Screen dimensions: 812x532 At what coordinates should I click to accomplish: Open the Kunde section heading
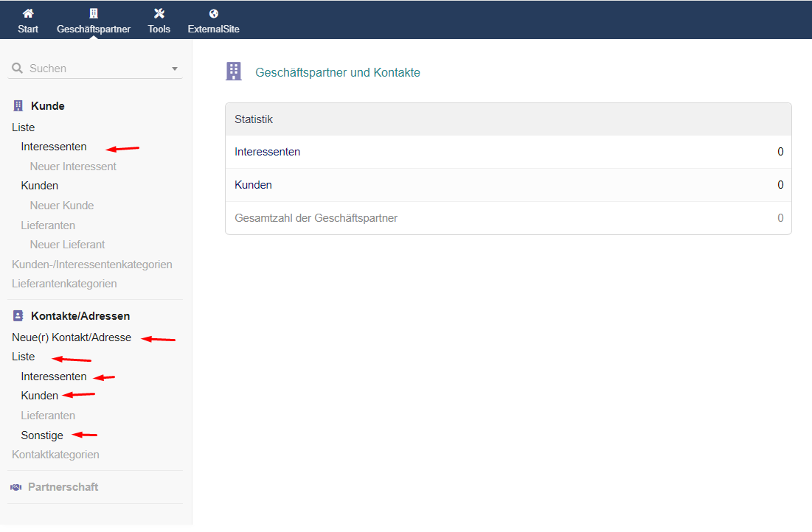48,106
